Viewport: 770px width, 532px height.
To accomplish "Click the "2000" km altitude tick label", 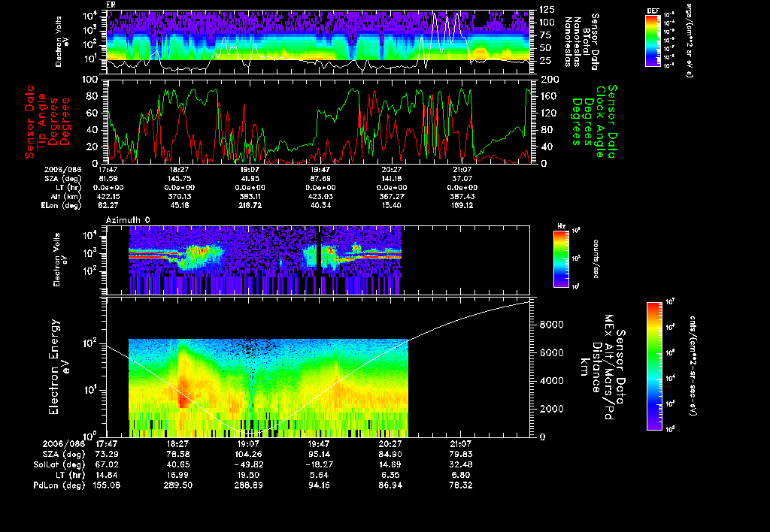I will click(551, 409).
